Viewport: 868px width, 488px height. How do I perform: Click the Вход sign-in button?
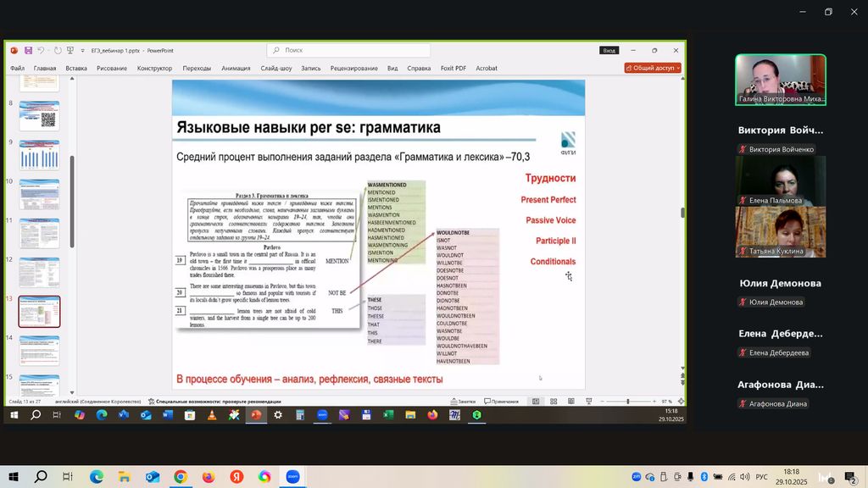point(609,51)
